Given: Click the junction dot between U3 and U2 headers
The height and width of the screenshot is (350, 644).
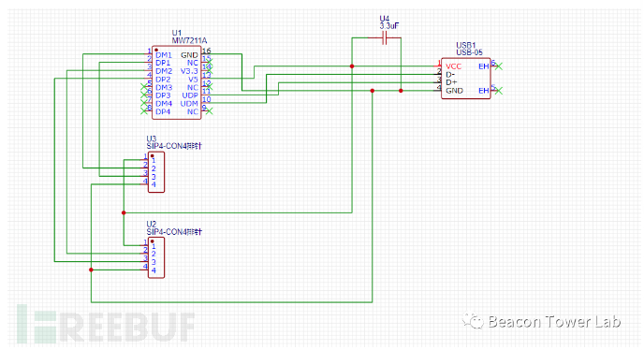Looking at the screenshot, I should click(124, 212).
